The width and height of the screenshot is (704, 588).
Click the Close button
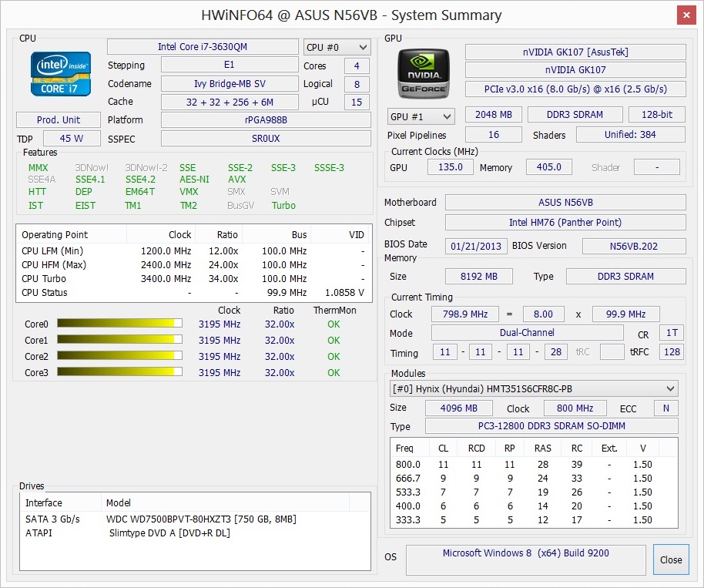[x=671, y=559]
